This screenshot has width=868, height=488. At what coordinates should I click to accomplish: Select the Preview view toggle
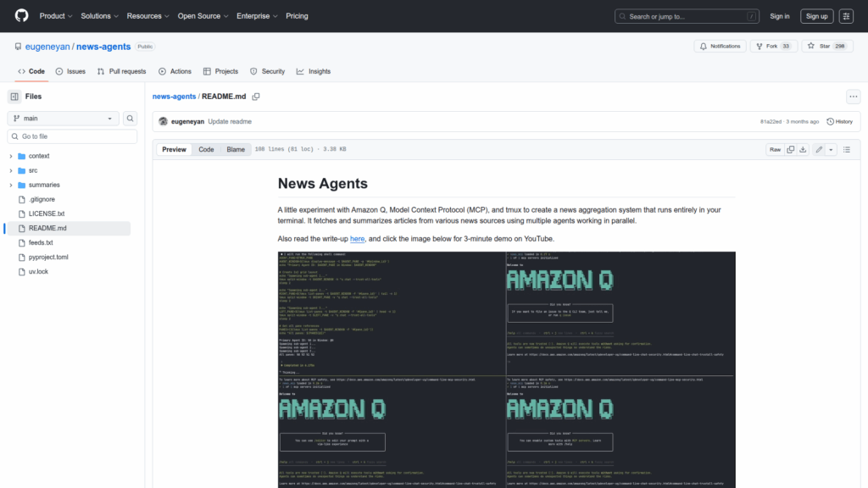pos(174,149)
